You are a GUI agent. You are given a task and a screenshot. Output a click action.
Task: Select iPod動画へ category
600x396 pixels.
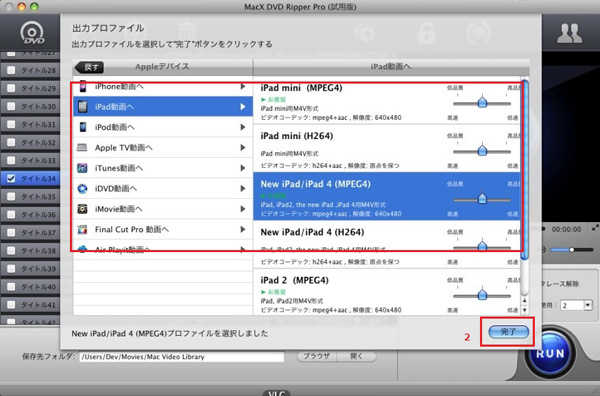tap(163, 127)
